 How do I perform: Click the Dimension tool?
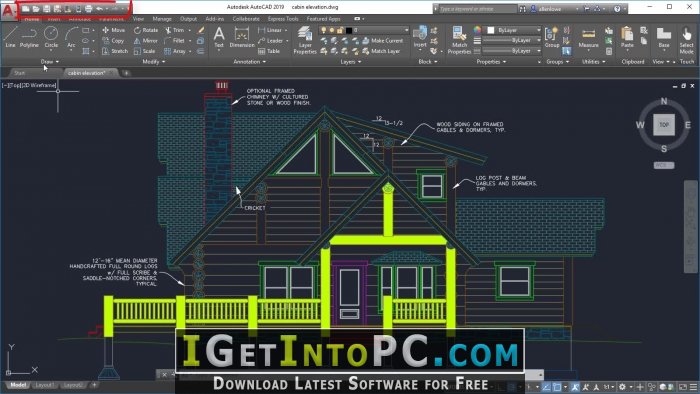tap(242, 37)
